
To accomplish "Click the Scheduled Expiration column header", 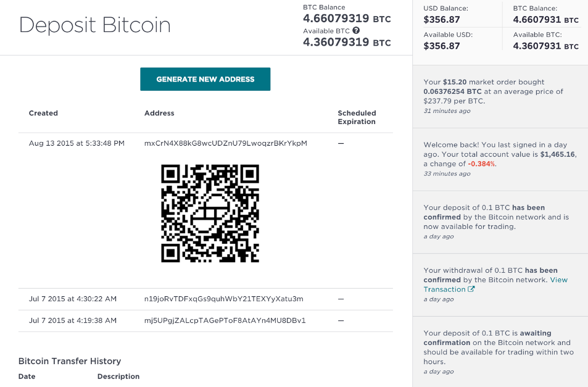I will [x=357, y=117].
